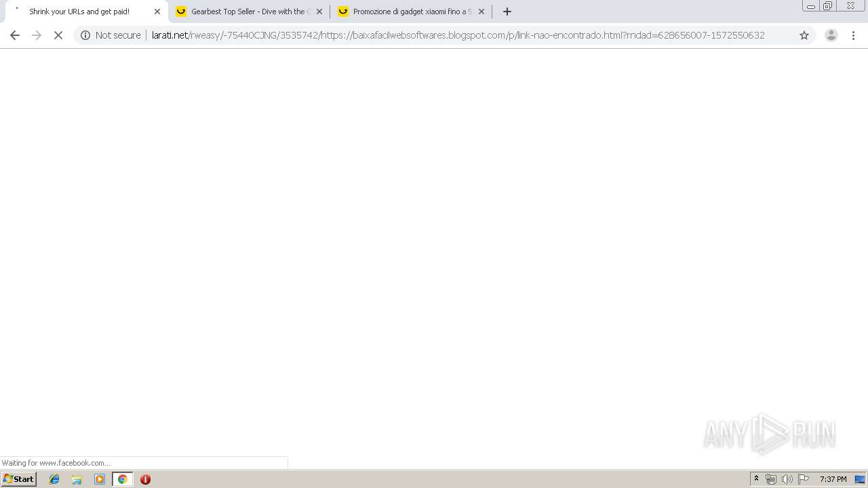
Task: Open the Action Center flag icon
Action: pyautogui.click(x=804, y=479)
